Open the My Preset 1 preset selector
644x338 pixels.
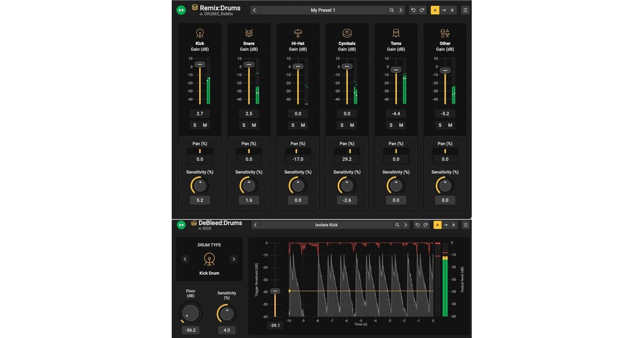[x=323, y=10]
